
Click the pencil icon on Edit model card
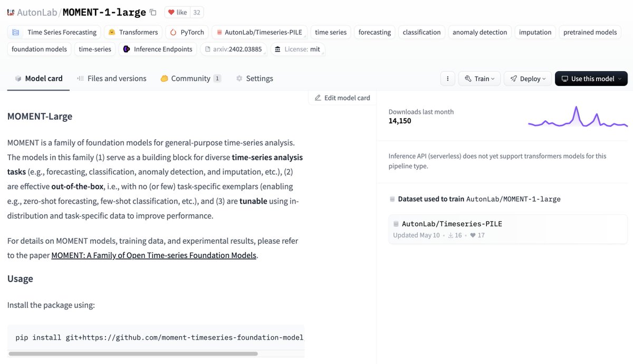[x=318, y=98]
